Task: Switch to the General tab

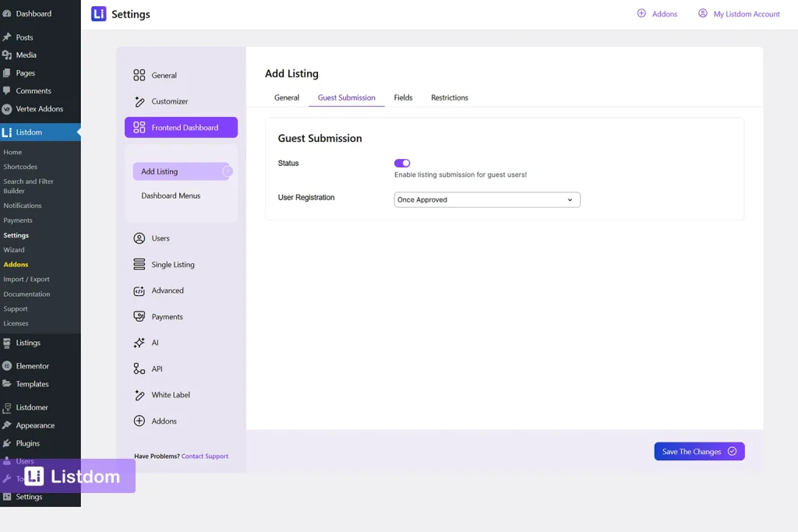Action: point(287,97)
